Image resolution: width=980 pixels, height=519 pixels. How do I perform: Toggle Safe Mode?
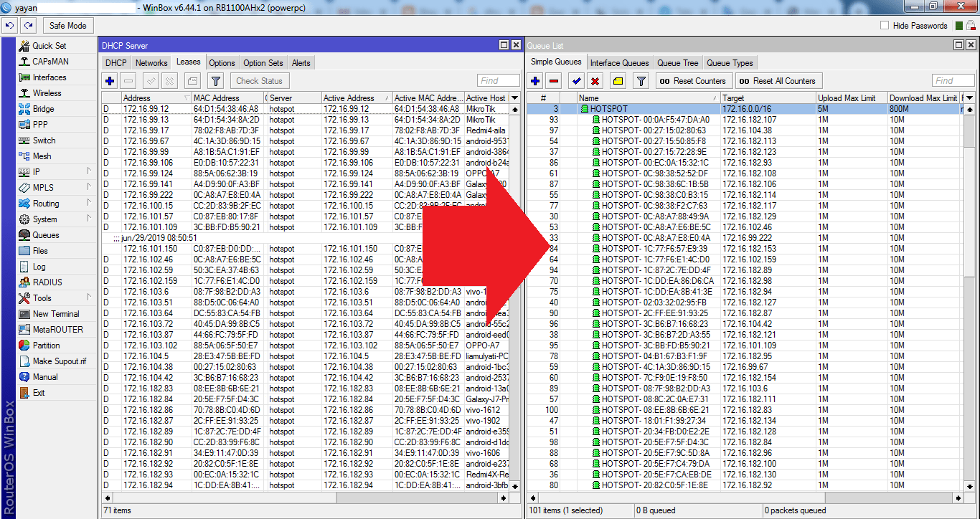tap(67, 25)
